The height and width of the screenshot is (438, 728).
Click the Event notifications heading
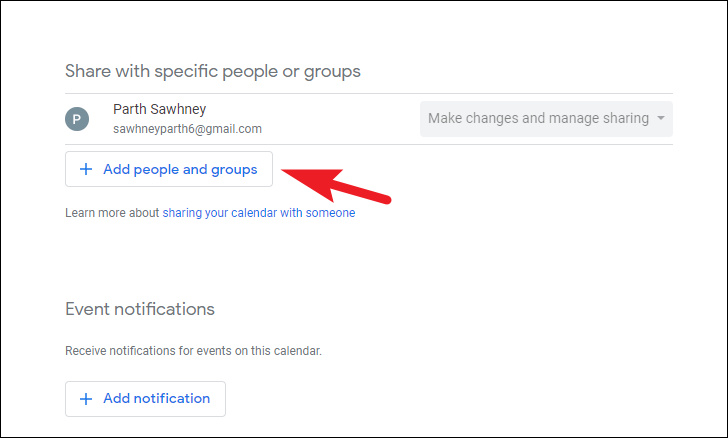coord(140,309)
